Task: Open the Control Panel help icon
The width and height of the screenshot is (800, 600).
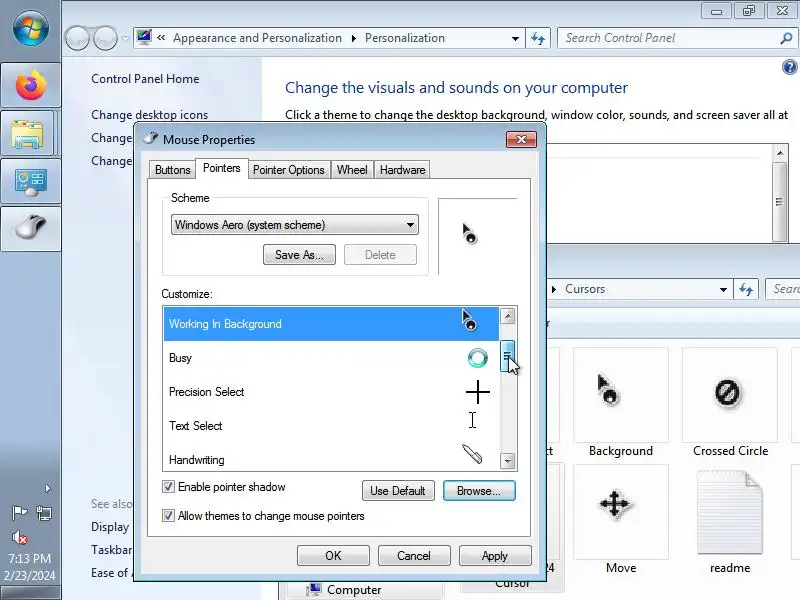Action: pyautogui.click(x=789, y=67)
